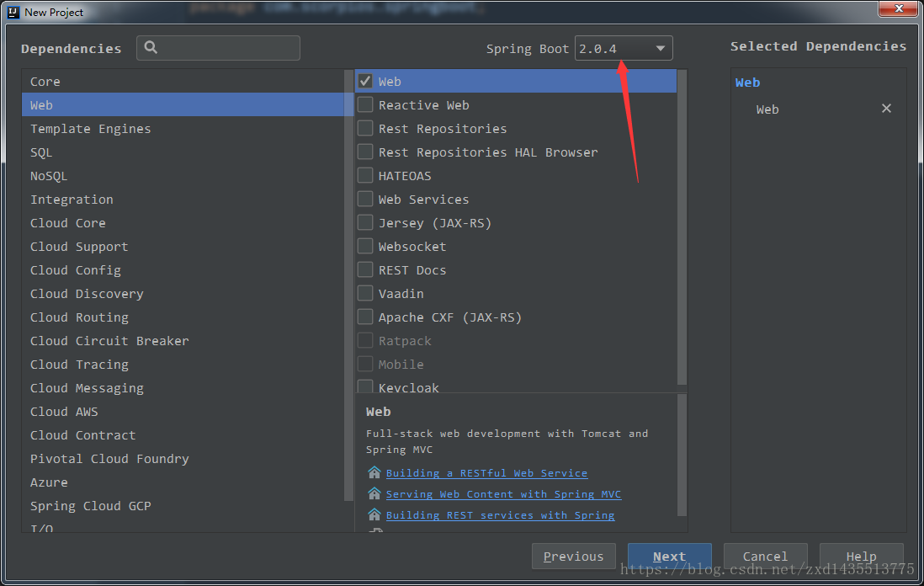Enable the Websocket checkbox
This screenshot has width=924, height=586.
365,246
